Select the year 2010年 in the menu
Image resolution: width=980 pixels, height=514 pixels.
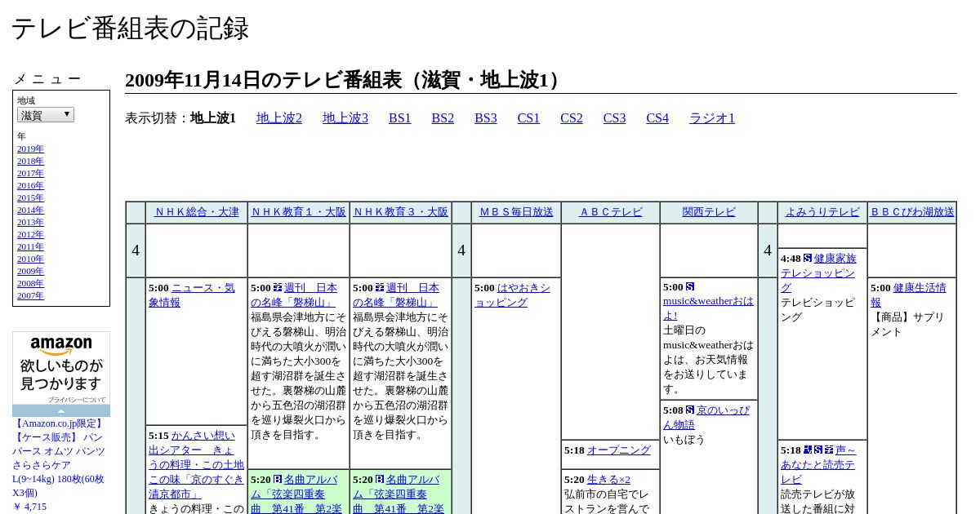pyautogui.click(x=30, y=259)
